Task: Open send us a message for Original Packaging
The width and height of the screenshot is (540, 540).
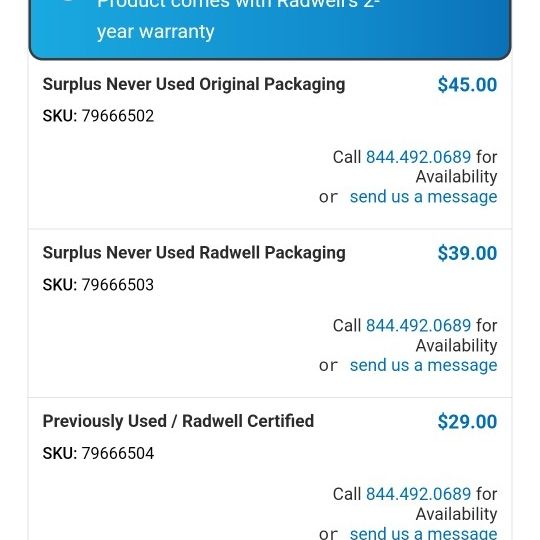Action: (x=423, y=197)
